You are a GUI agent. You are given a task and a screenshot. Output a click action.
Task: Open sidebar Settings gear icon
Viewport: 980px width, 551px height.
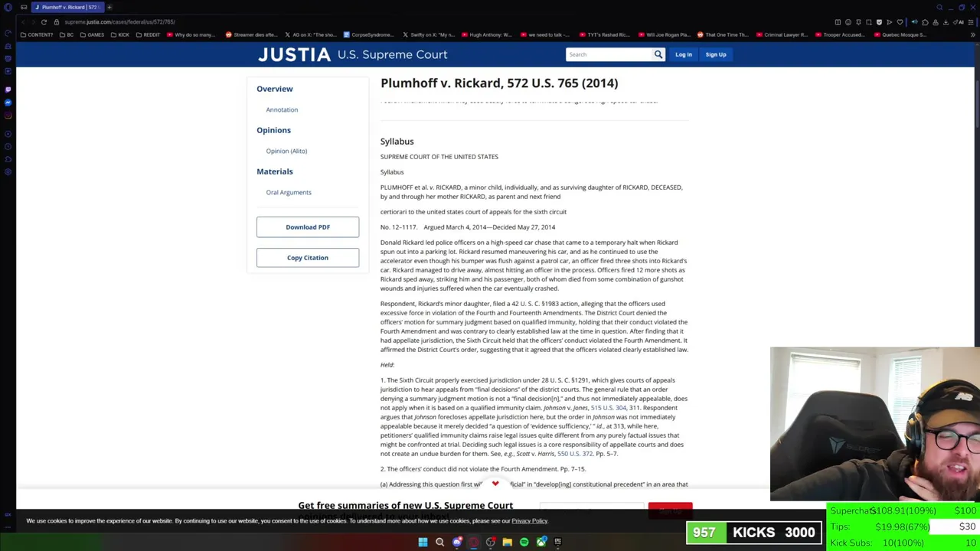coord(8,172)
